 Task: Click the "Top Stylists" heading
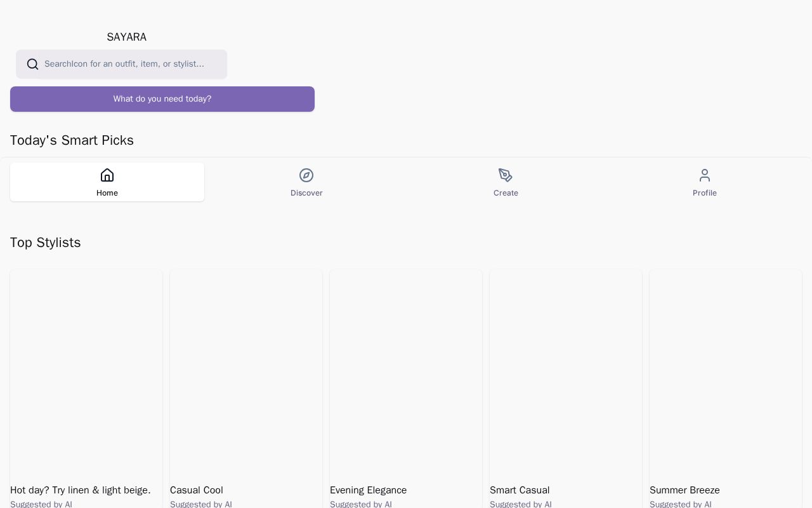click(46, 243)
